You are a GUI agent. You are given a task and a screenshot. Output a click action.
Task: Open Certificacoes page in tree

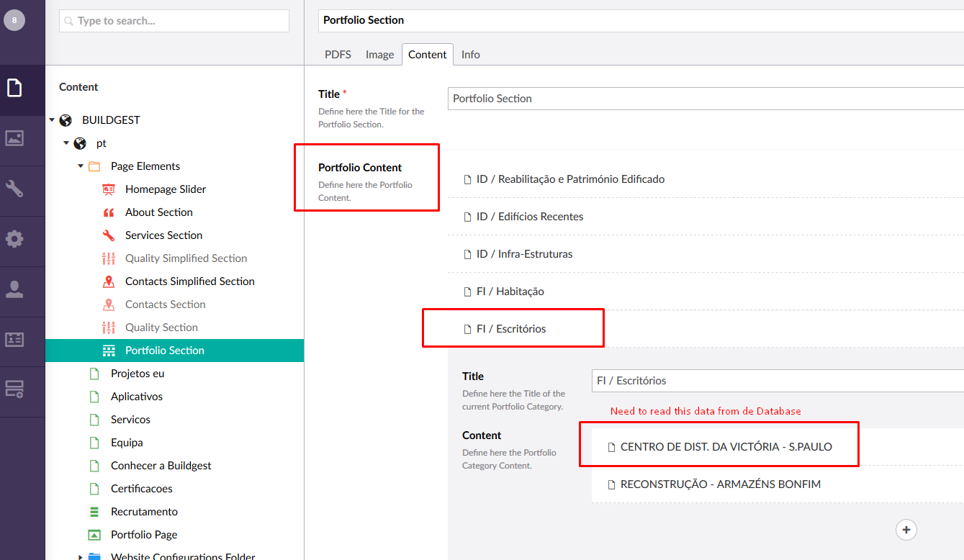pos(142,489)
